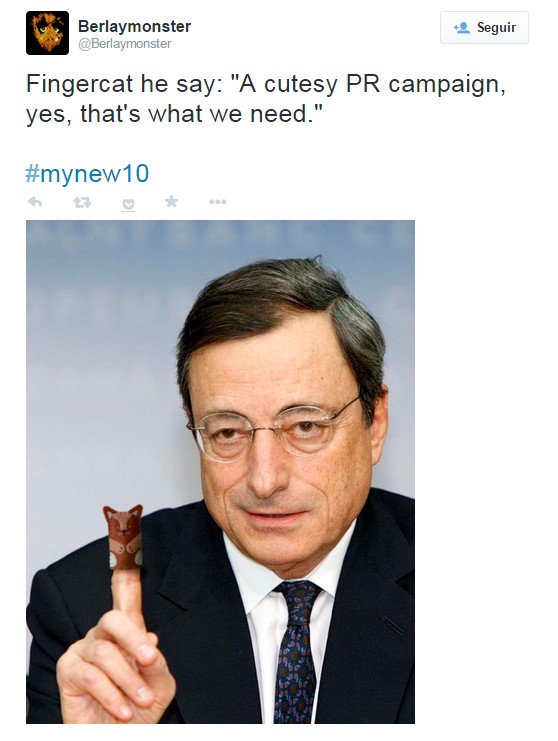Open the #mynew10 hashtag
Screen dimensions: 558x741
coord(87,173)
